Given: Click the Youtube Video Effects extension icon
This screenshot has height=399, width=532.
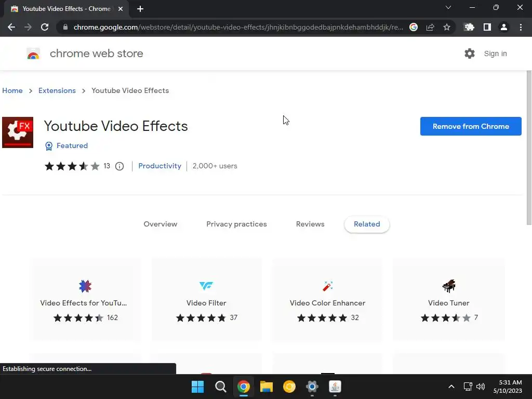Looking at the screenshot, I should [x=18, y=132].
